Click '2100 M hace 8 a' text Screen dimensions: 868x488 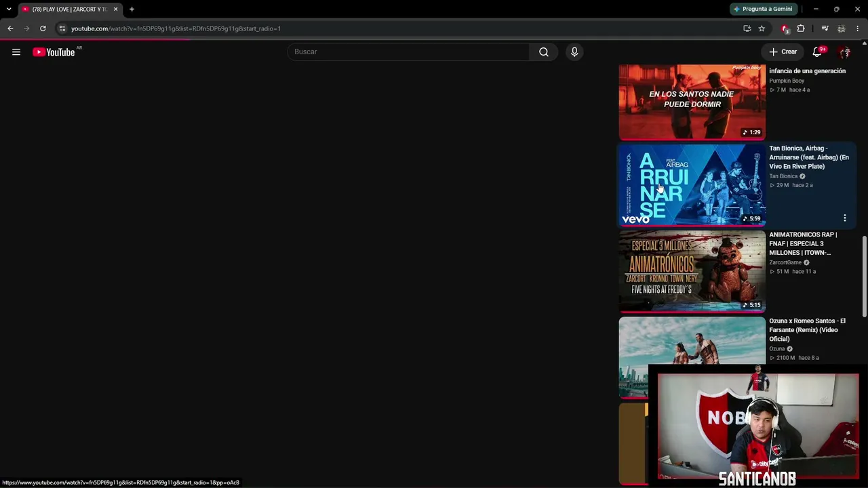(x=794, y=358)
